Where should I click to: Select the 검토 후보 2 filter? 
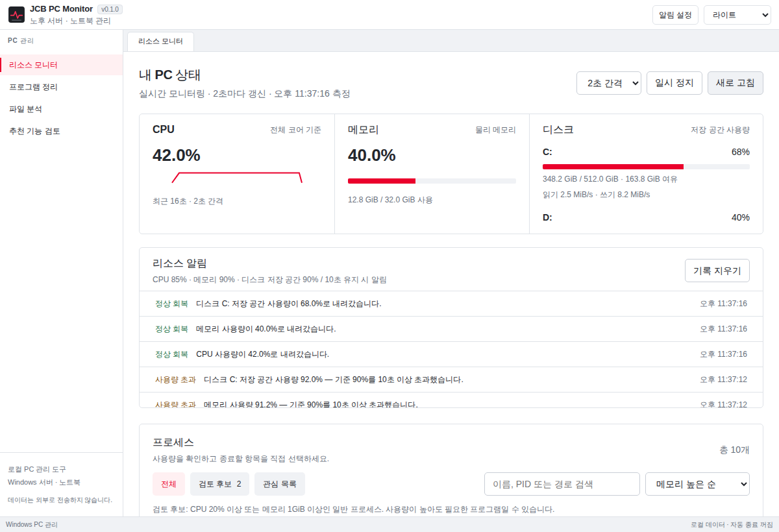[219, 484]
